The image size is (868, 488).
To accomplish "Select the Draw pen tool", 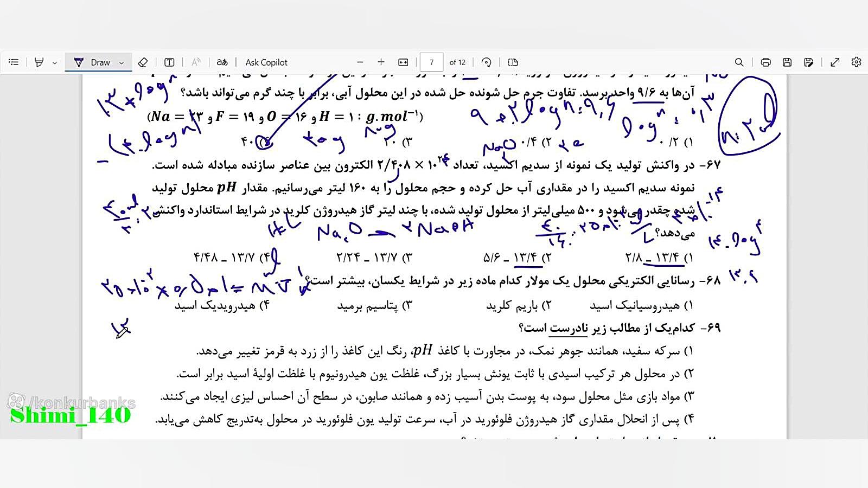I will [x=92, y=62].
